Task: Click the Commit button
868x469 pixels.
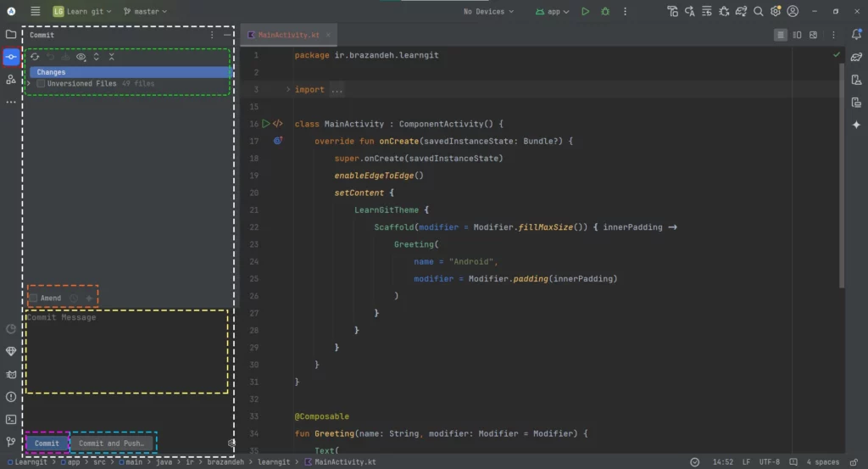Action: click(x=47, y=443)
